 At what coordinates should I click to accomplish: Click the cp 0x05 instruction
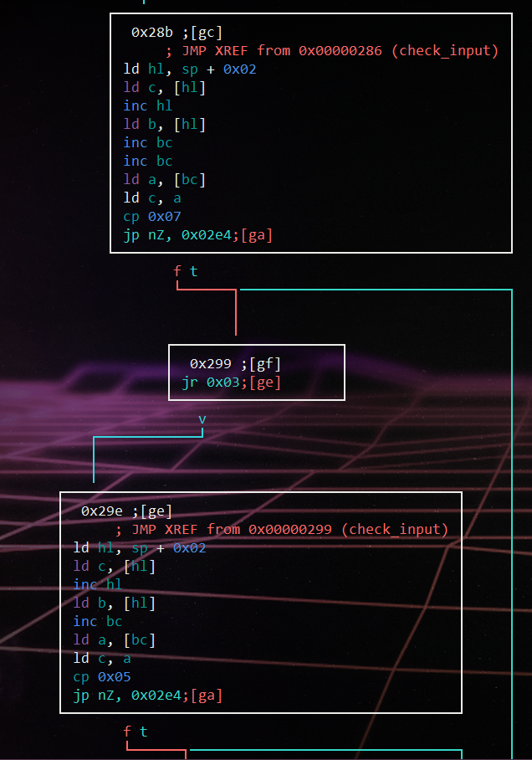click(102, 676)
